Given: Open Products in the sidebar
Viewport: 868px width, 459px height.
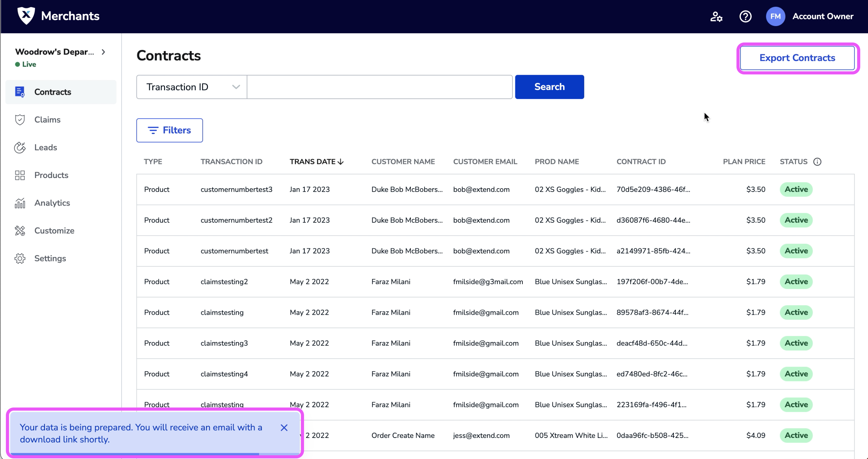Looking at the screenshot, I should tap(51, 175).
